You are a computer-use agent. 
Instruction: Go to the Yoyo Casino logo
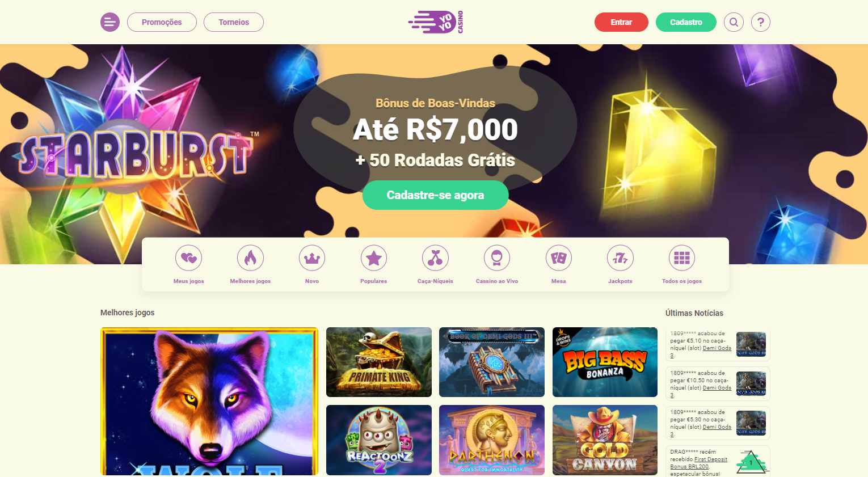coord(436,22)
